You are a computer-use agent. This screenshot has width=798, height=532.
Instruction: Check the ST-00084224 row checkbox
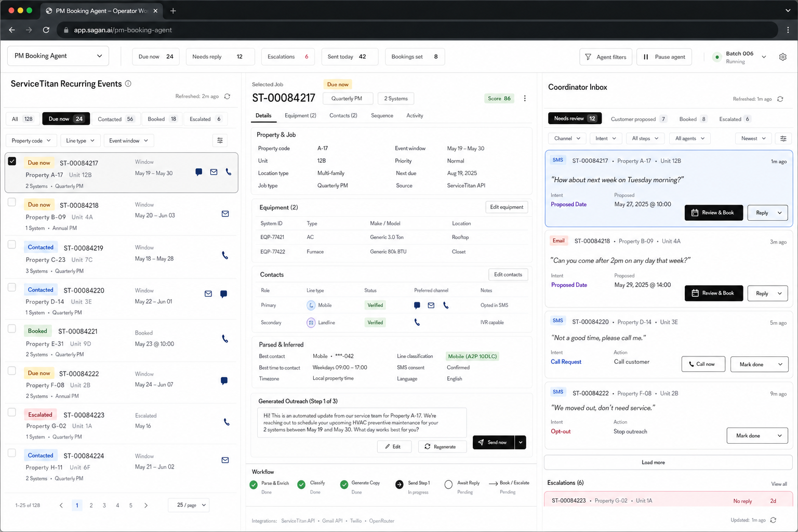point(12,453)
